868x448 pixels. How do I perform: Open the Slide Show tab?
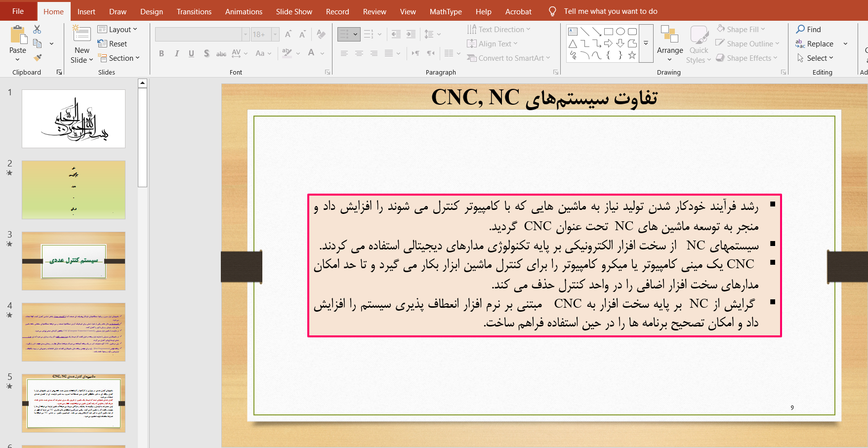pyautogui.click(x=294, y=11)
